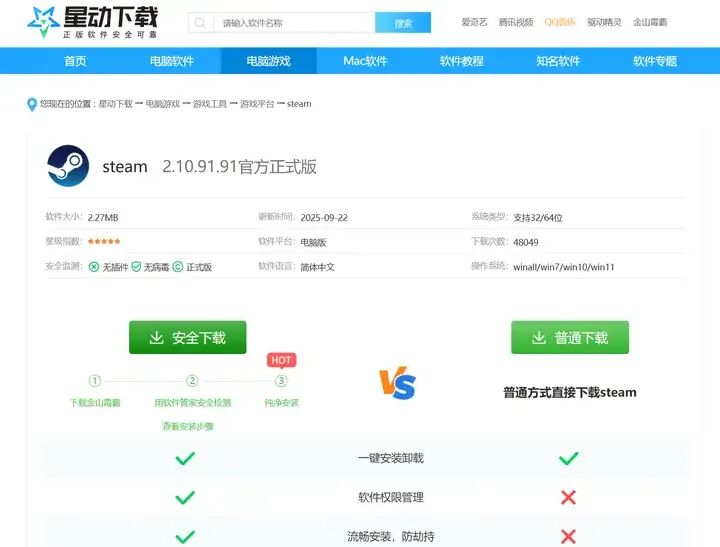Click the 星动下载 site logo
The height and width of the screenshot is (547, 720).
92,22
